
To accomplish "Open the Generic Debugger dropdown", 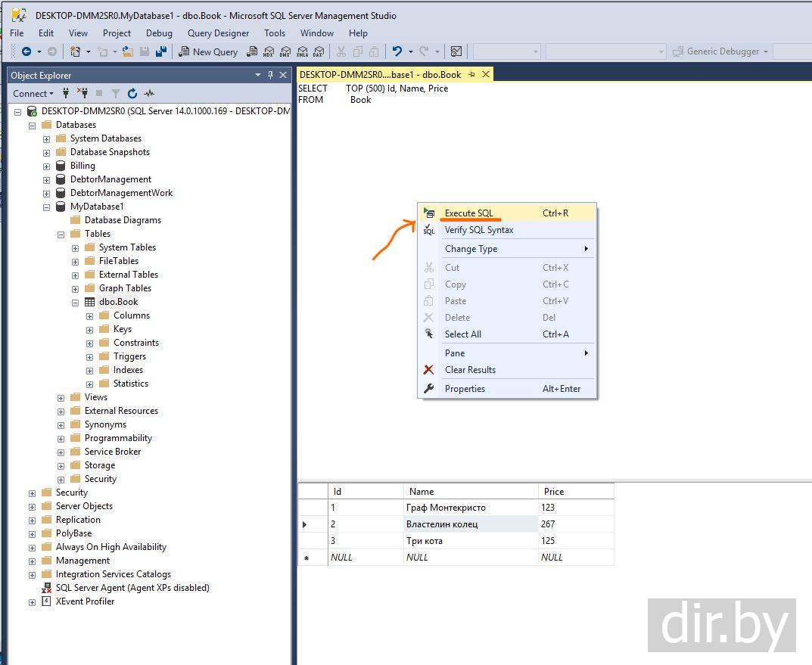I will point(765,51).
